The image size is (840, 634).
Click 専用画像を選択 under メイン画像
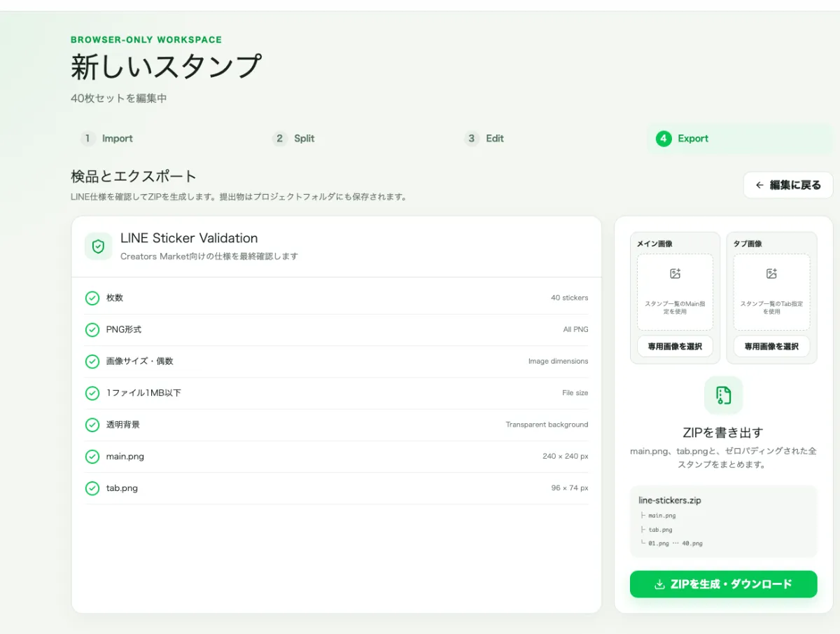pos(675,346)
